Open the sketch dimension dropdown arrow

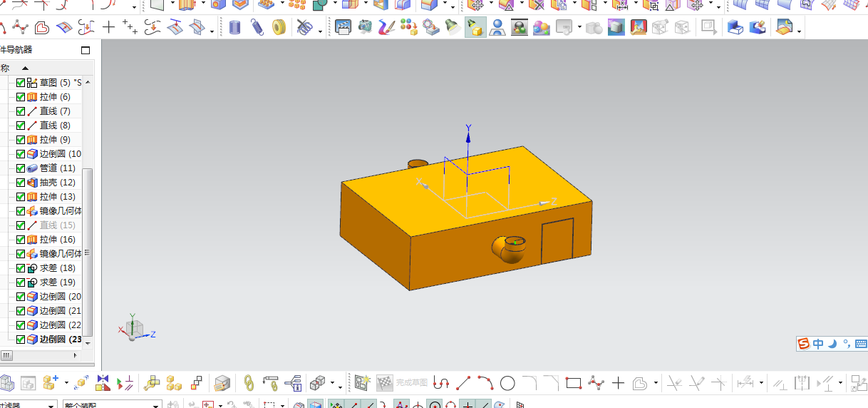[762, 384]
